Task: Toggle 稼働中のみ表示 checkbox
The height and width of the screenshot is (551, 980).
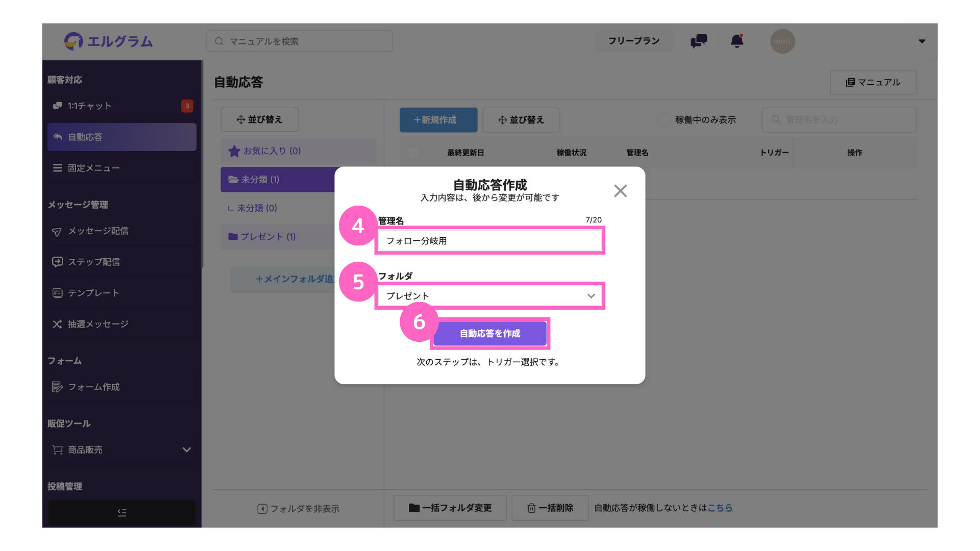Action: 664,120
